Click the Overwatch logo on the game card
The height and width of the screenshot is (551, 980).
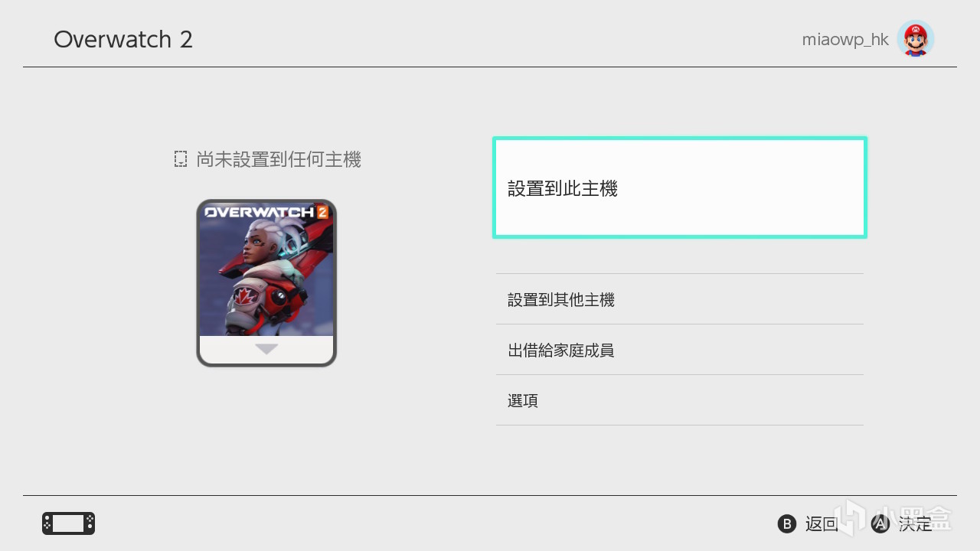click(260, 212)
